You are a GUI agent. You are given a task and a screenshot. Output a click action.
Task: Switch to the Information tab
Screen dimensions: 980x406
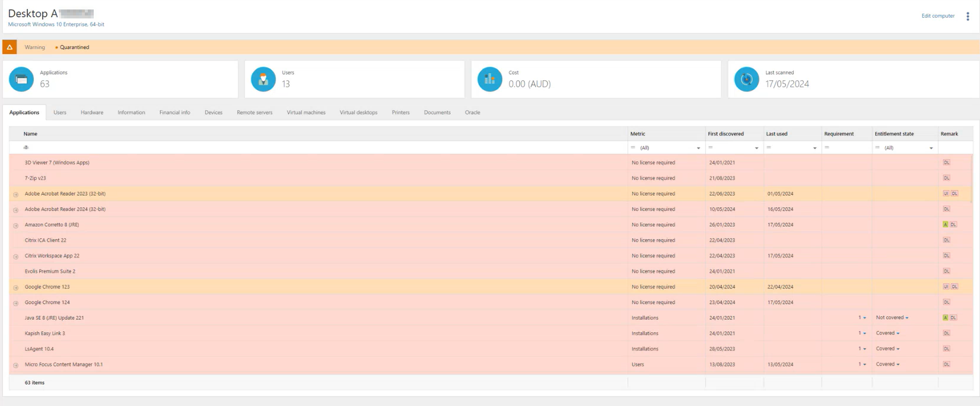coord(131,112)
